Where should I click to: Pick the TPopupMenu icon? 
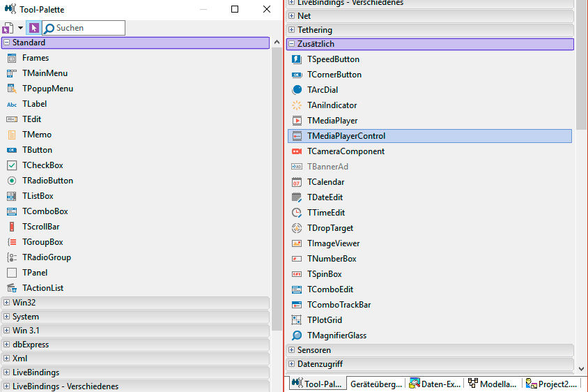pyautogui.click(x=12, y=89)
